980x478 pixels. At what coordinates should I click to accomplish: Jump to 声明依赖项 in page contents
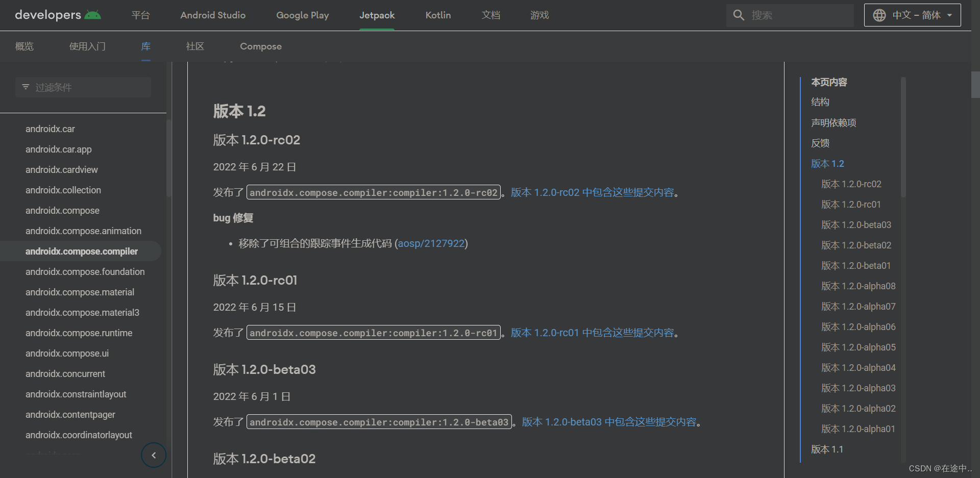tap(834, 122)
